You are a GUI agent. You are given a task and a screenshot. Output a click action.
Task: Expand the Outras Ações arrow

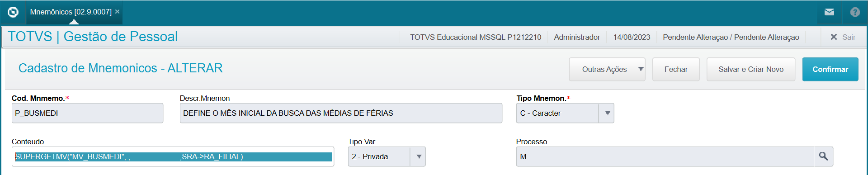click(x=640, y=69)
